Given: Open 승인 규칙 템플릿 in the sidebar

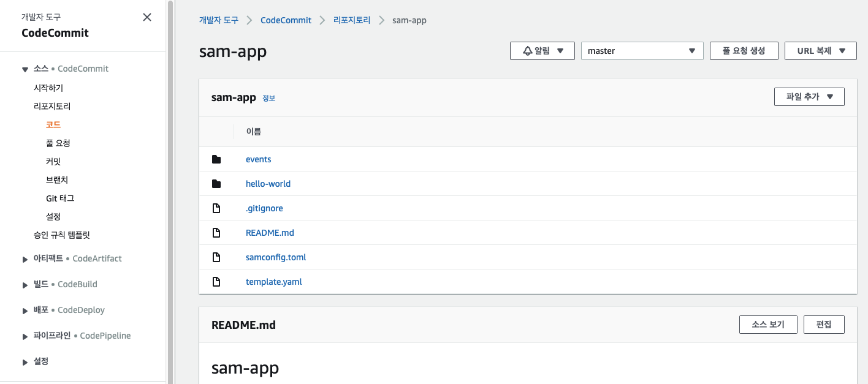Looking at the screenshot, I should coord(62,235).
